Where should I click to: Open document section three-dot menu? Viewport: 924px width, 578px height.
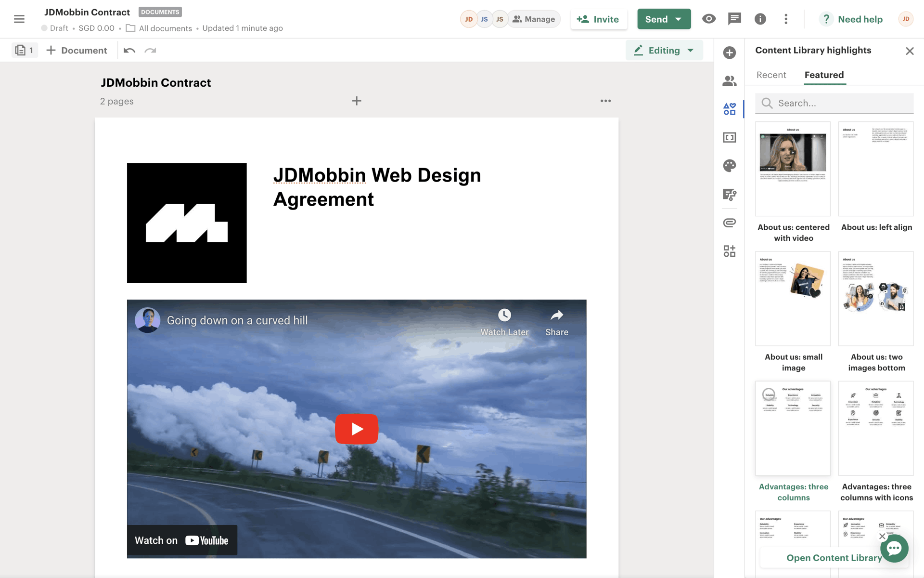(x=606, y=101)
